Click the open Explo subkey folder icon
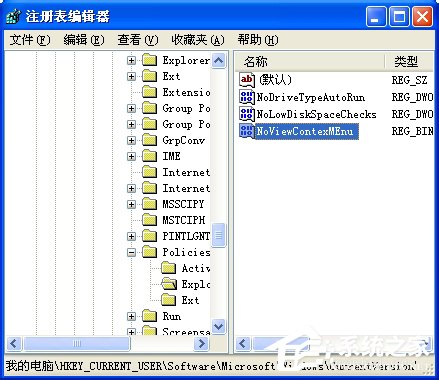The image size is (439, 380). 169,284
